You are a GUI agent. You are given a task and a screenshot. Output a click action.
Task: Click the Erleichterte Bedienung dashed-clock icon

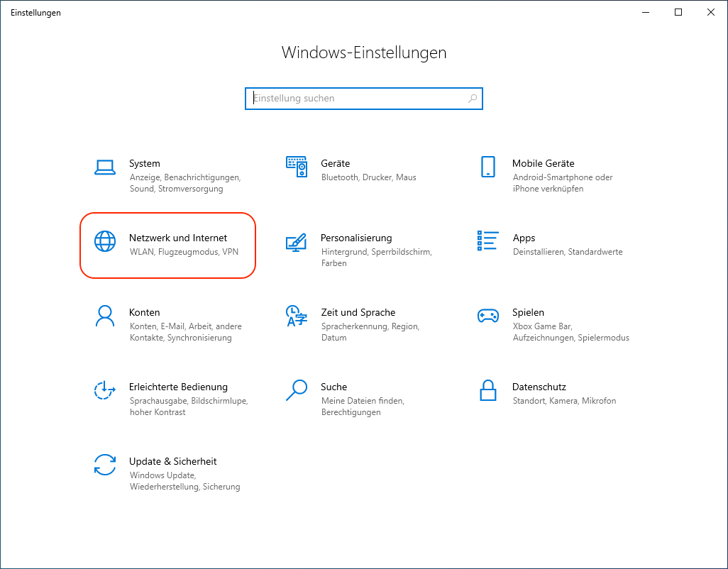pyautogui.click(x=105, y=390)
